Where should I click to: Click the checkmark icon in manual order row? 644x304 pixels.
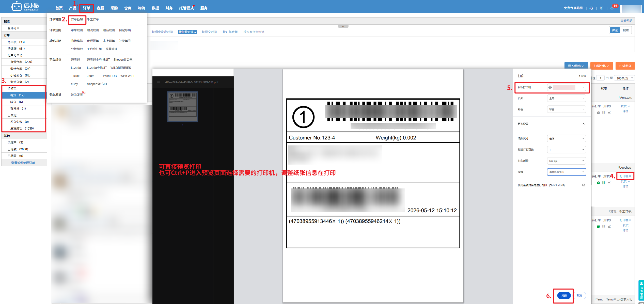point(609,227)
